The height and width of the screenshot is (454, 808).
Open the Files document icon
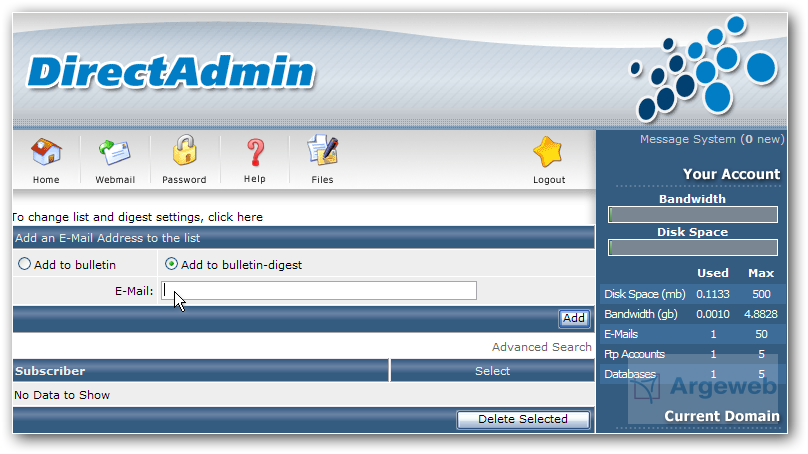tap(323, 150)
